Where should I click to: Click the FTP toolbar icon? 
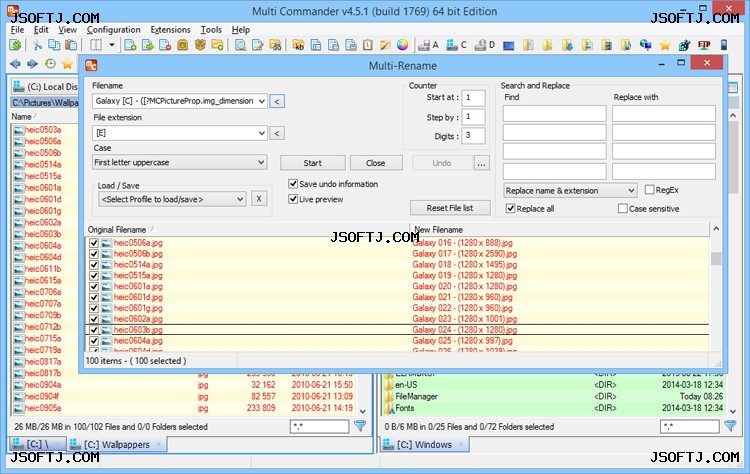(x=704, y=45)
